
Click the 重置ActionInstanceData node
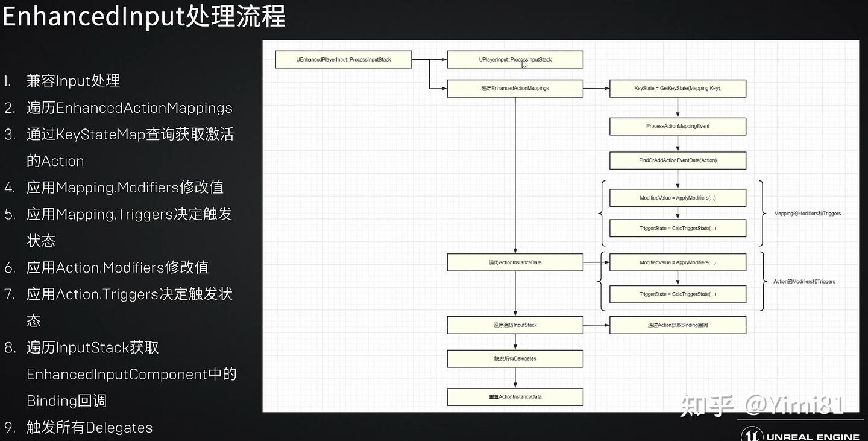[x=515, y=397]
